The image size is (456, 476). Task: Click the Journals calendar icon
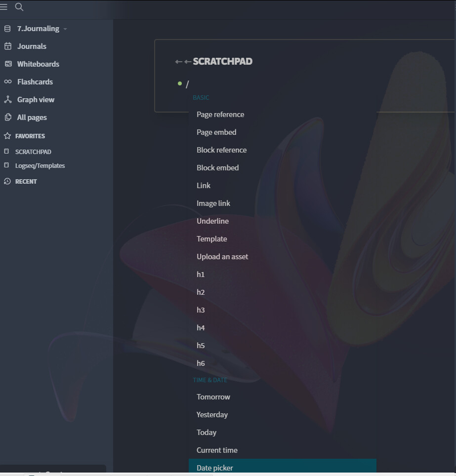click(8, 46)
